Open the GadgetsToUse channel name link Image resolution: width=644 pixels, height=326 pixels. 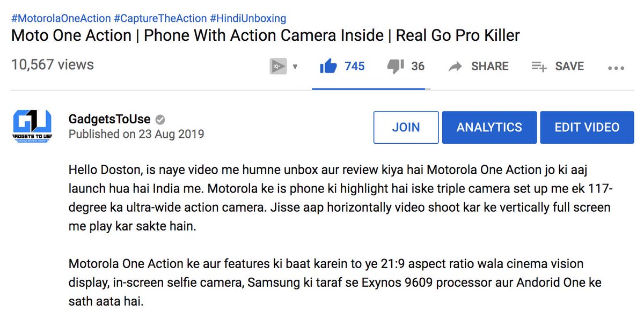pos(109,119)
